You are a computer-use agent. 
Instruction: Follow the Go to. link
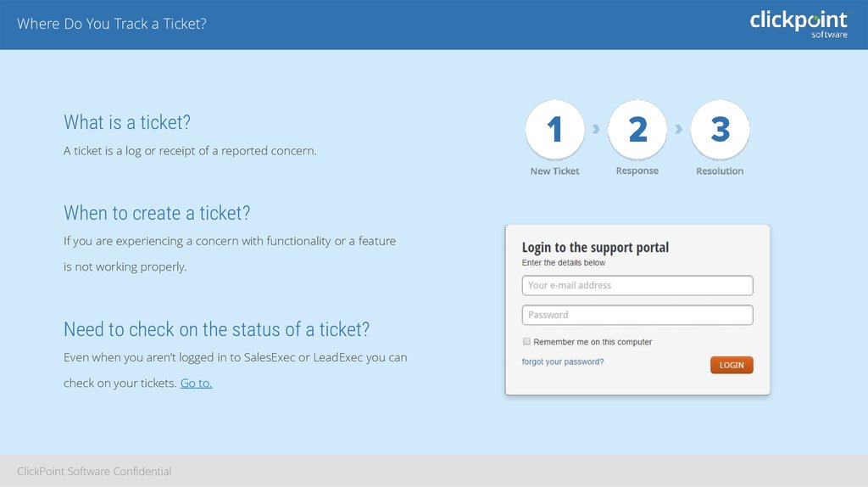196,383
